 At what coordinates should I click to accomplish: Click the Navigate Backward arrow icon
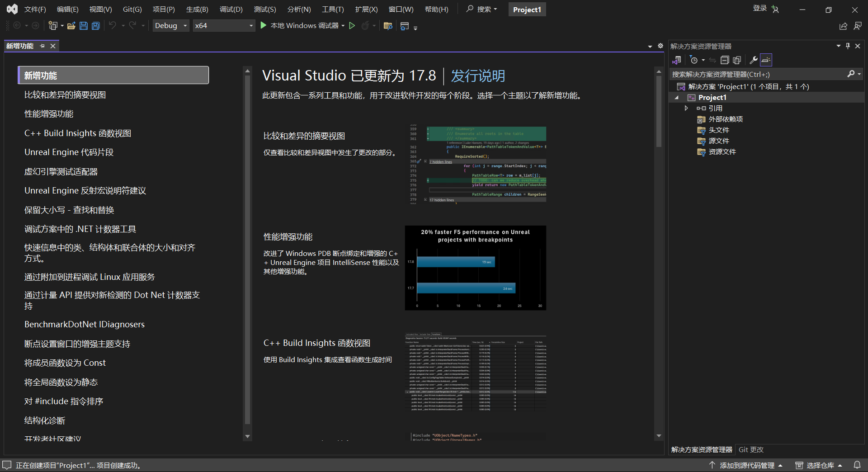pyautogui.click(x=17, y=25)
